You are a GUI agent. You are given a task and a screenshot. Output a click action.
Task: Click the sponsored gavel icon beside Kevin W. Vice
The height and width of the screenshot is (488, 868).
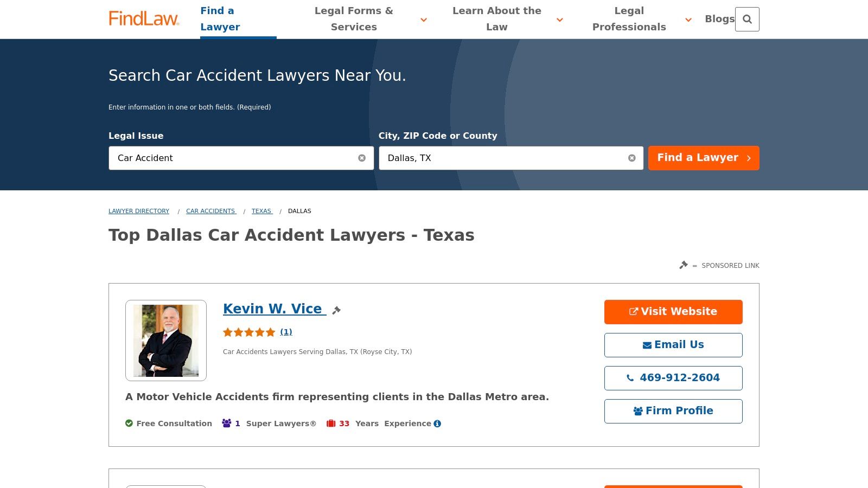tap(337, 310)
